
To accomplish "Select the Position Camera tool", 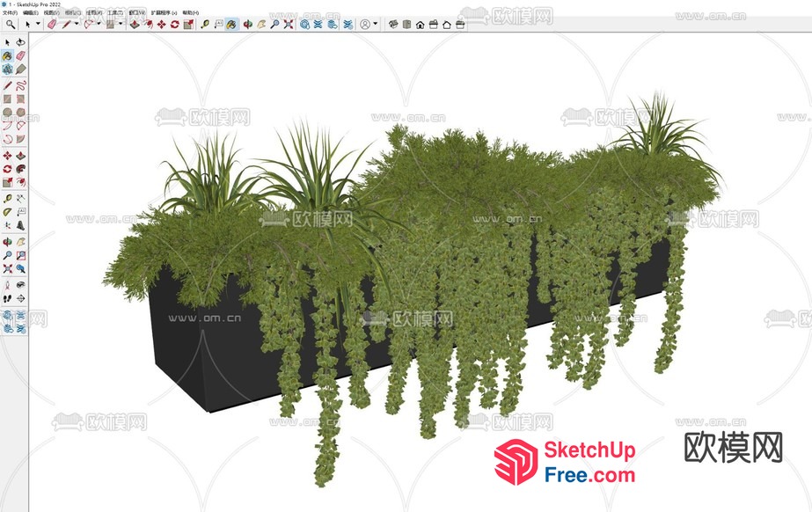I will [x=7, y=285].
